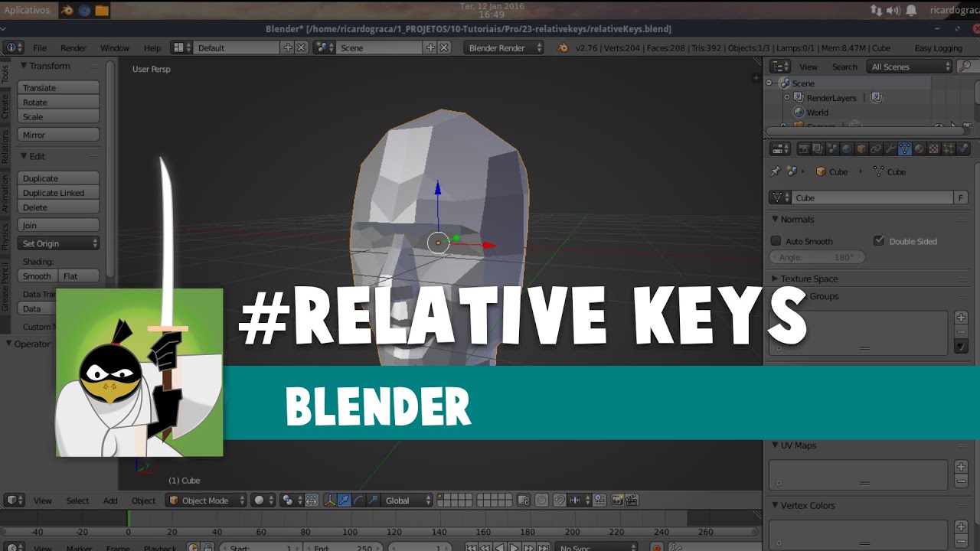Screen dimensions: 980x551
Task: Switch to the Relations toolshelf tab
Action: tap(5, 147)
